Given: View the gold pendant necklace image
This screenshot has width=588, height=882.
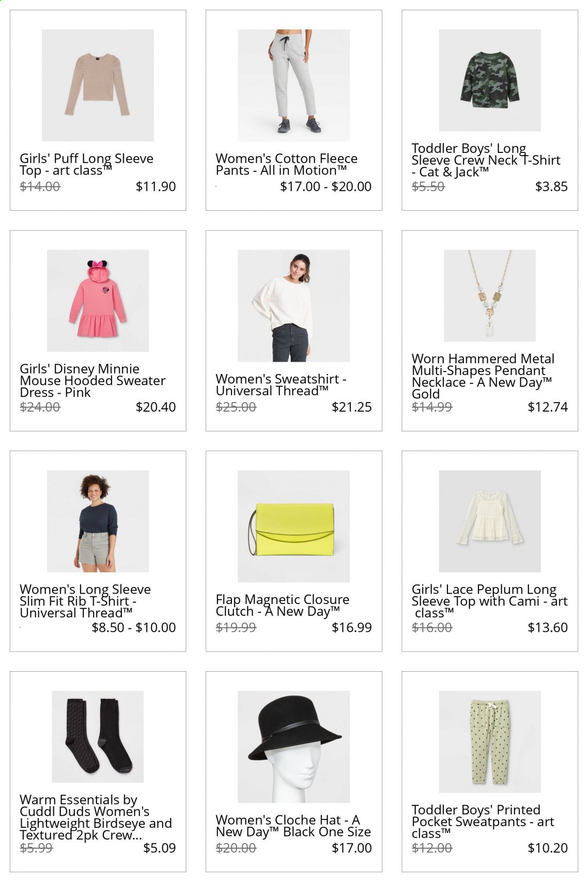Looking at the screenshot, I should tap(490, 295).
